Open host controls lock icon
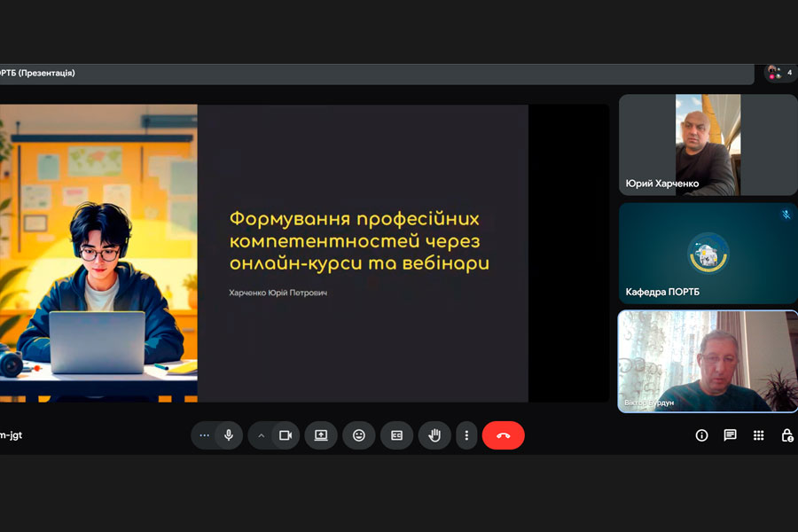Viewport: 798px width, 532px height. click(x=787, y=435)
